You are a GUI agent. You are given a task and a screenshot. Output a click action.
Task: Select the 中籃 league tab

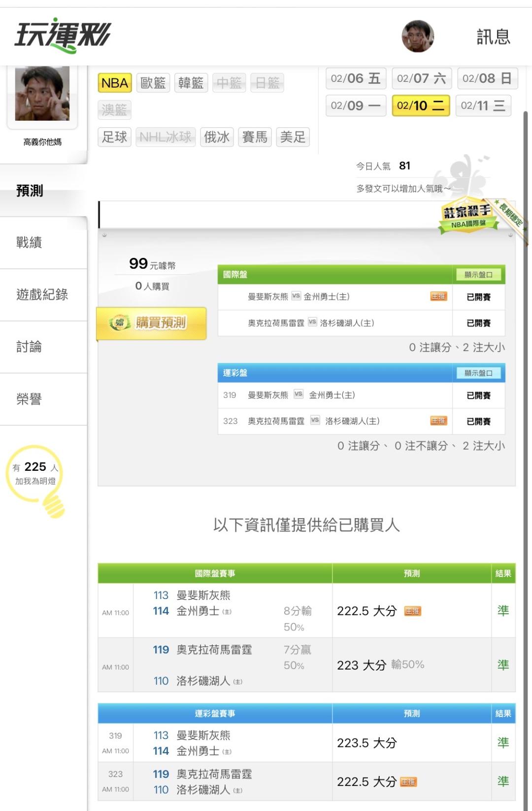(229, 83)
